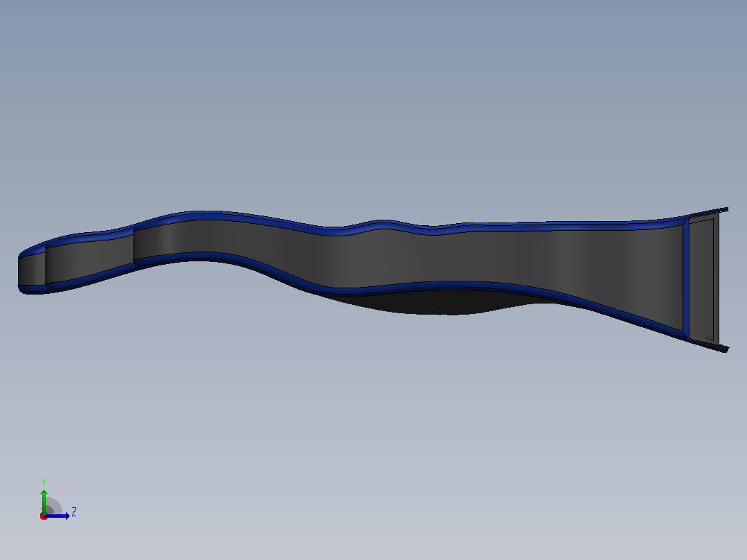Click the green Y axis arrow
747x560 pixels.
click(x=44, y=501)
